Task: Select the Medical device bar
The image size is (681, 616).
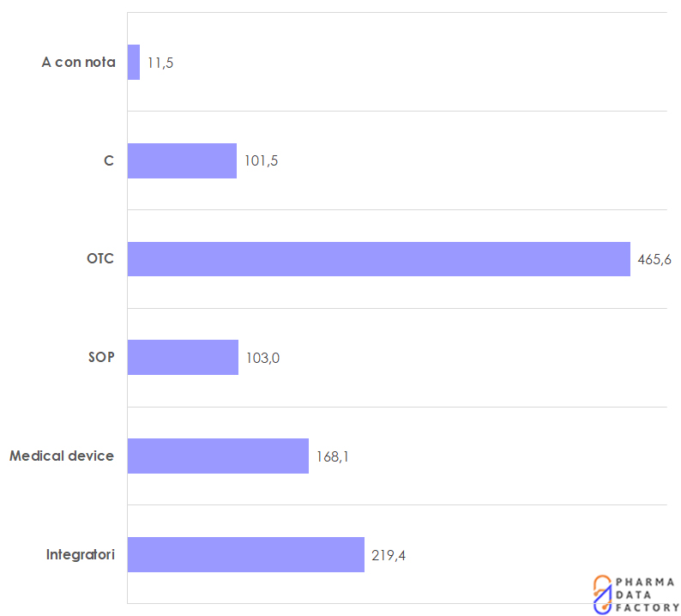Action: coord(218,456)
